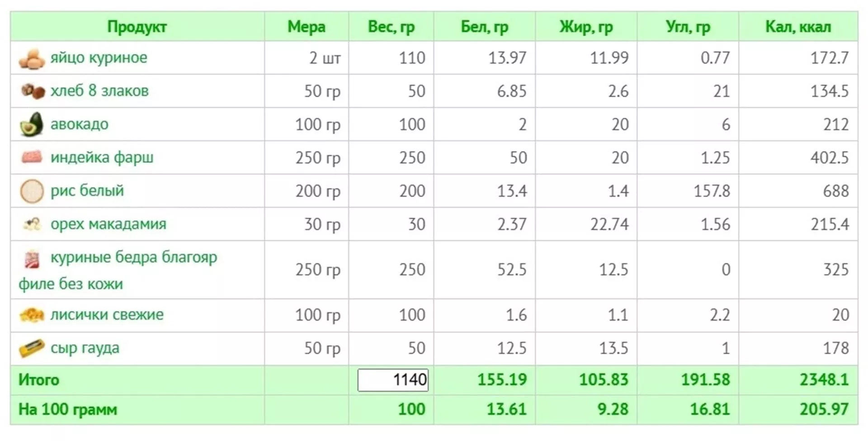Click the total weight field showing 1140

click(x=393, y=380)
